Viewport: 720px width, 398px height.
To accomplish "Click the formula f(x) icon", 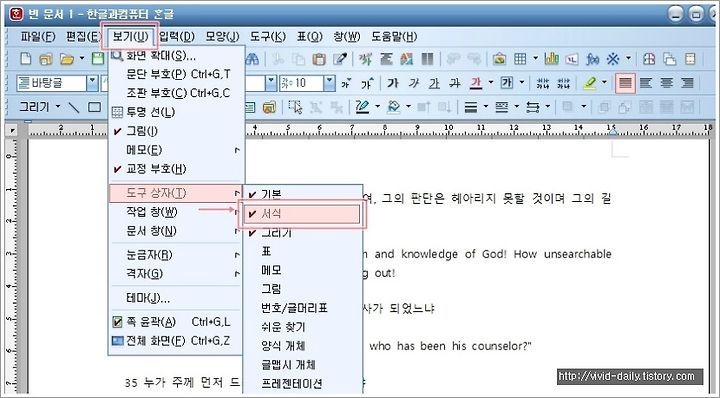I will coord(592,59).
